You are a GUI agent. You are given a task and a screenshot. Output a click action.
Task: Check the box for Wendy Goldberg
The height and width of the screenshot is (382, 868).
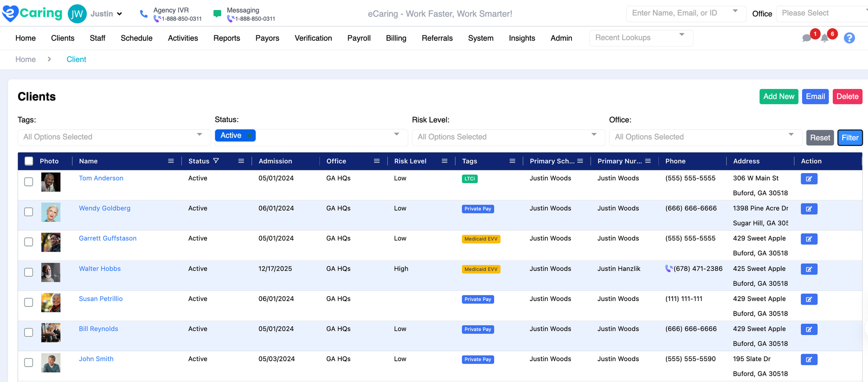coord(28,212)
